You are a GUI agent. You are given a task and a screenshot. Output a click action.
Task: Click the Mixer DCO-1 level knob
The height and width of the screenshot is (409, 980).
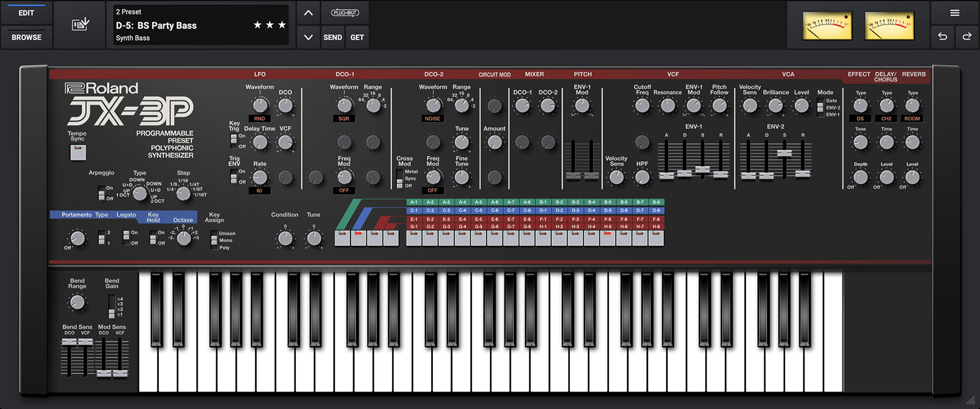coord(523,106)
